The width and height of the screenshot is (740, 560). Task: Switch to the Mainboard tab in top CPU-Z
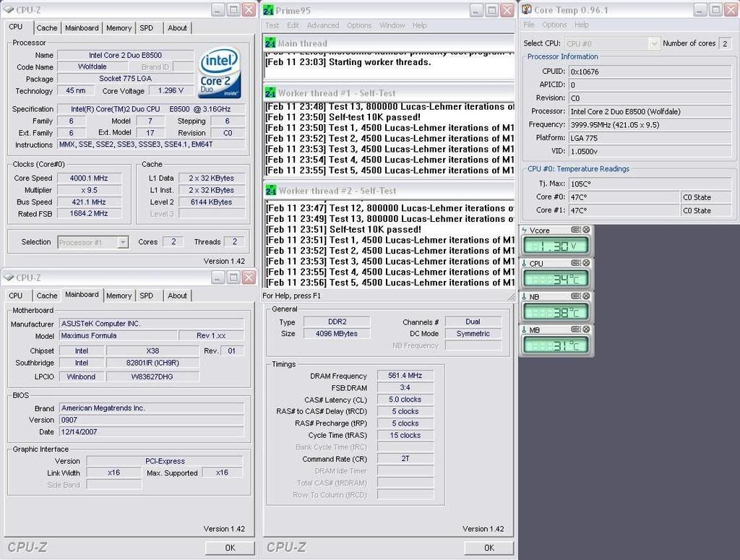tap(82, 28)
